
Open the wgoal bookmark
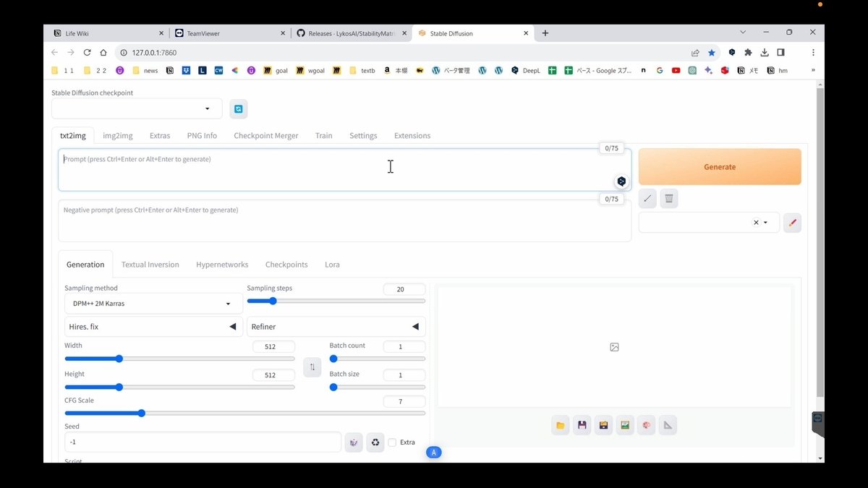[x=311, y=70]
